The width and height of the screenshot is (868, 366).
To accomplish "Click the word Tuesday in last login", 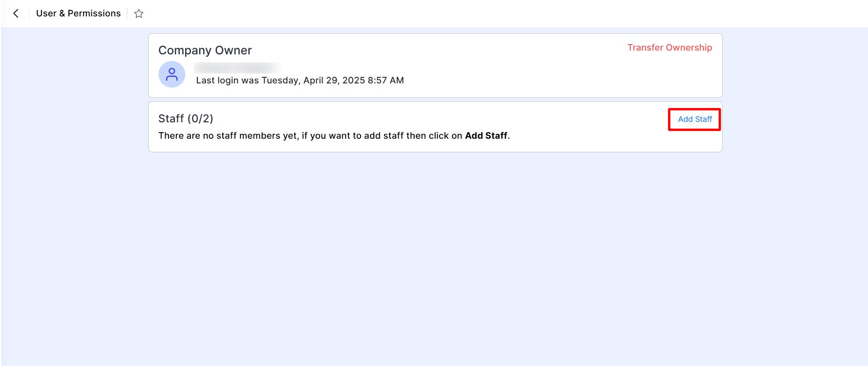I will click(280, 80).
